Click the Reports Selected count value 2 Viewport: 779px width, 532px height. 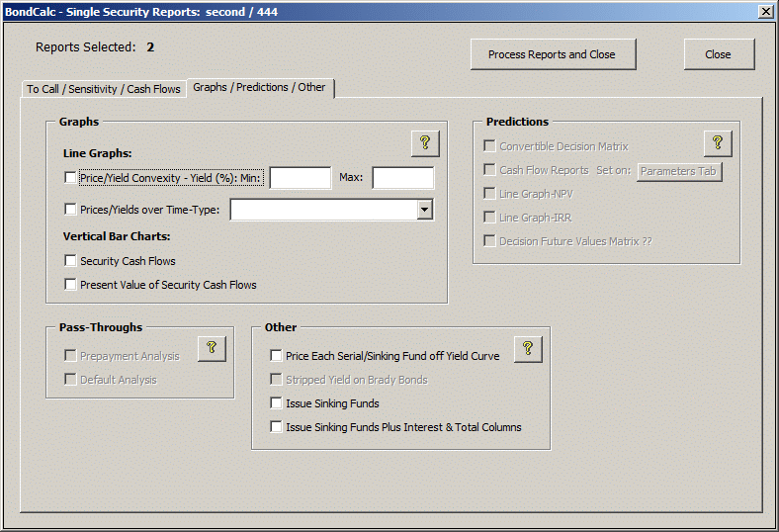coord(150,47)
